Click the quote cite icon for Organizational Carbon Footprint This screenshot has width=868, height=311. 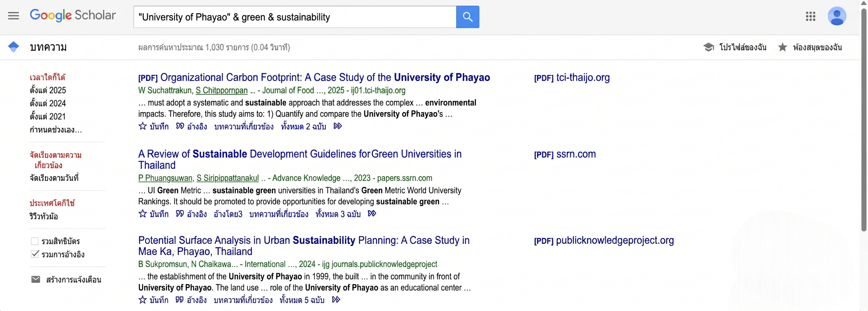[x=180, y=126]
